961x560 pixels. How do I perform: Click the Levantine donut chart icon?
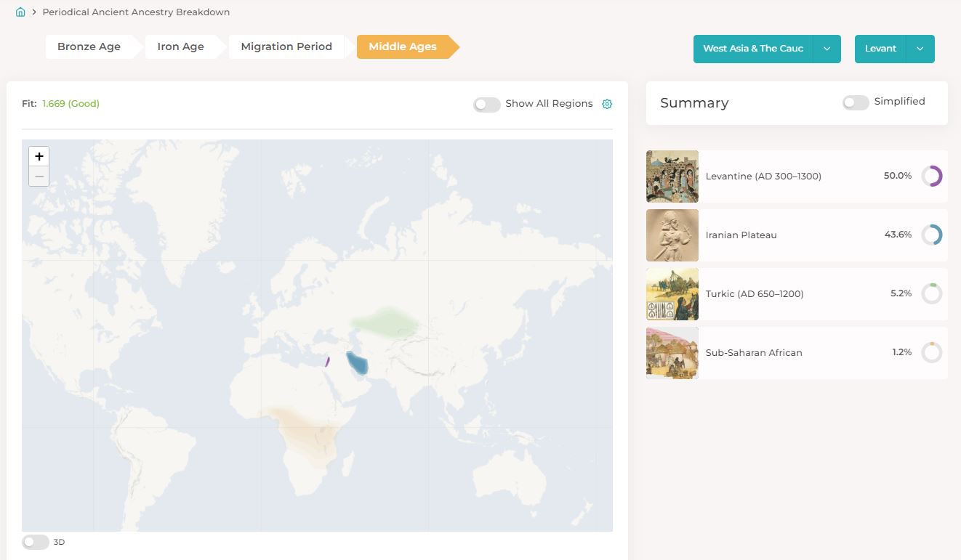pyautogui.click(x=931, y=176)
